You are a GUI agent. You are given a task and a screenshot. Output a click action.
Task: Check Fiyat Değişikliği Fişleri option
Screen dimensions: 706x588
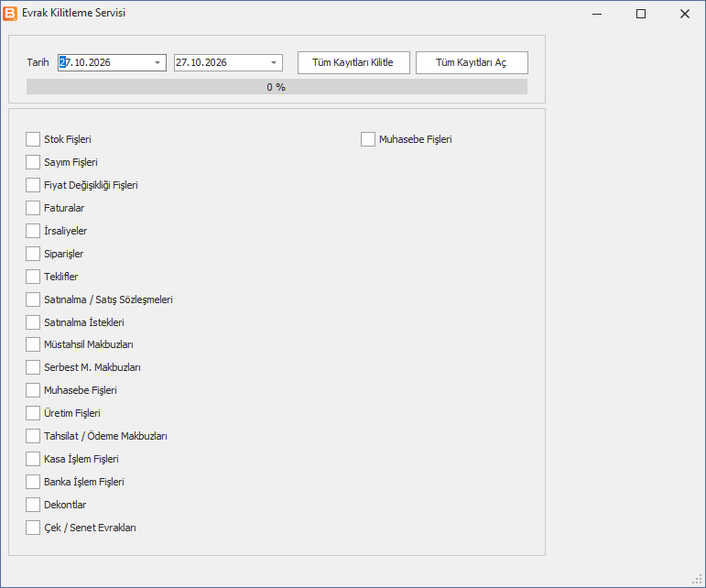point(33,185)
